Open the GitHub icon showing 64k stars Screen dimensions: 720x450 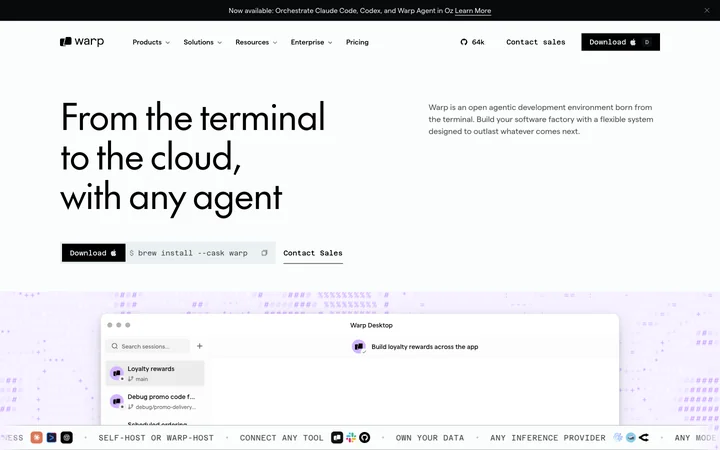click(464, 42)
